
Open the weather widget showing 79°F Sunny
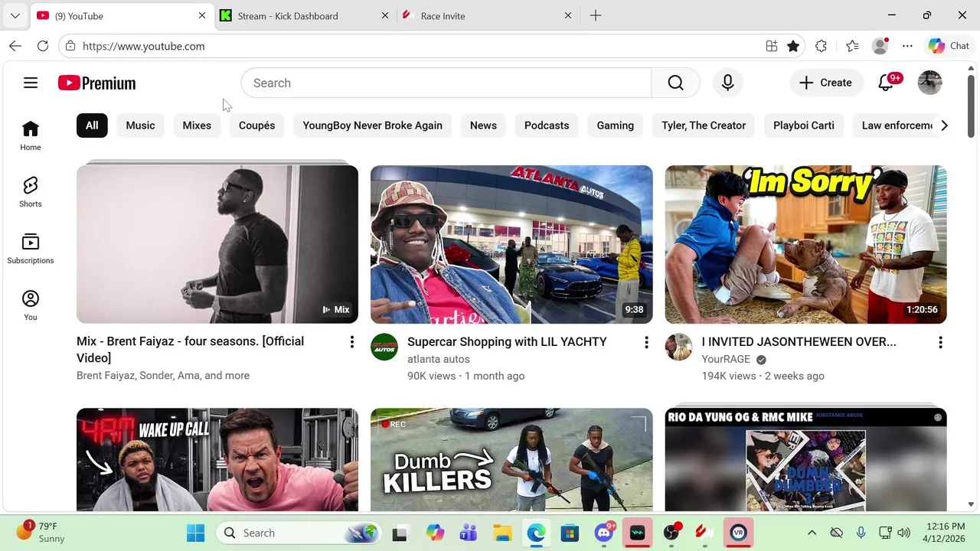(42, 533)
